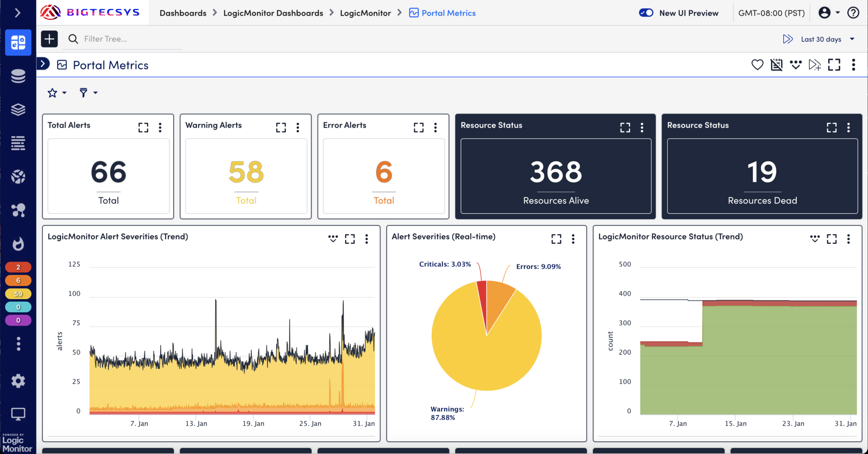The height and width of the screenshot is (454, 868).
Task: Expand Total Alerts widget to fullscreen
Action: coord(143,128)
